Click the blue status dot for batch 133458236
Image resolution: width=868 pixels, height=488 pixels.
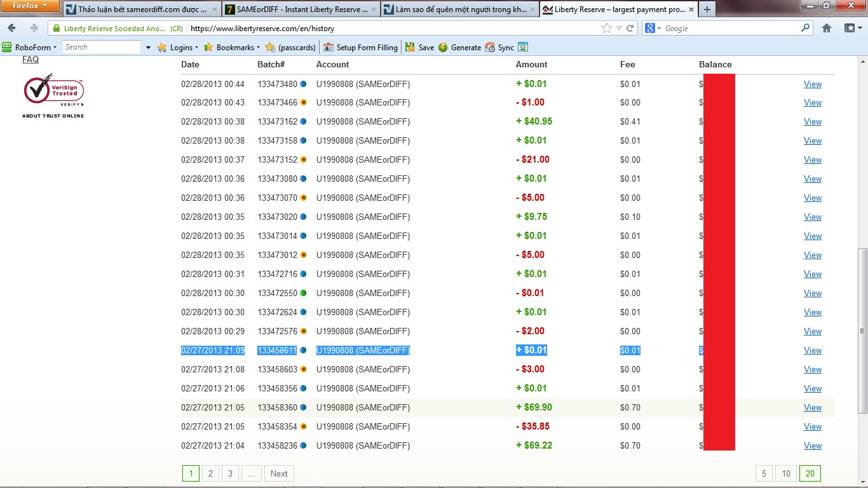[x=303, y=445]
